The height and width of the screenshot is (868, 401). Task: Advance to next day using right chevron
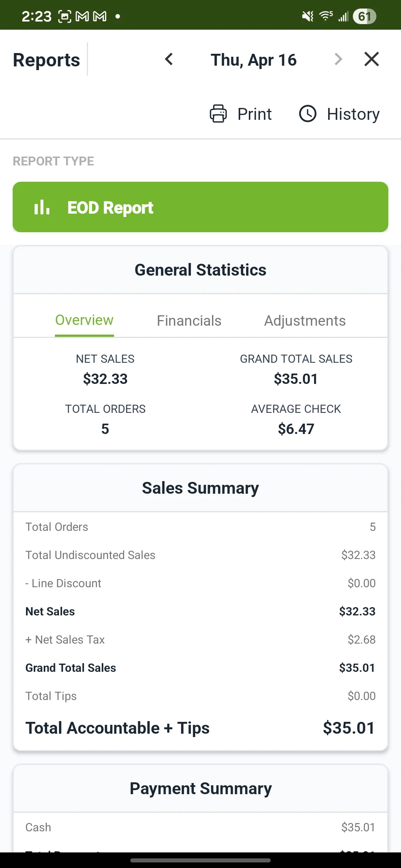pos(338,59)
